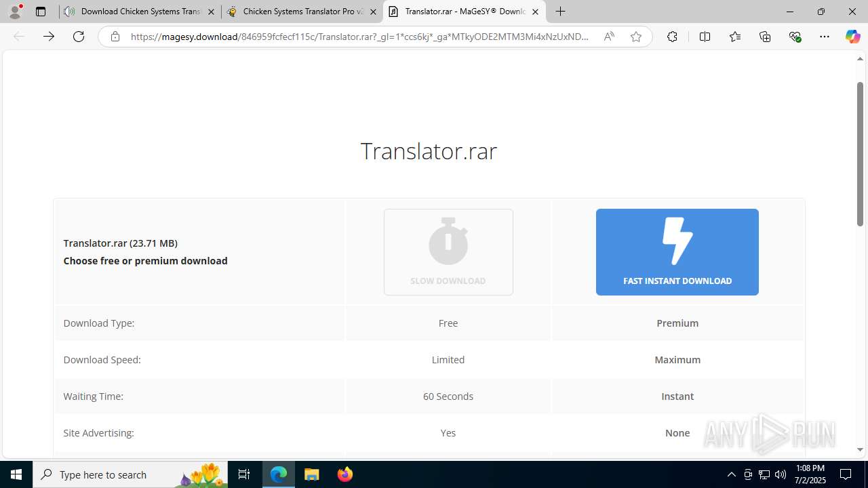Select the 'None' advertising cell
Screen dimensions: 868x488
pos(677,432)
